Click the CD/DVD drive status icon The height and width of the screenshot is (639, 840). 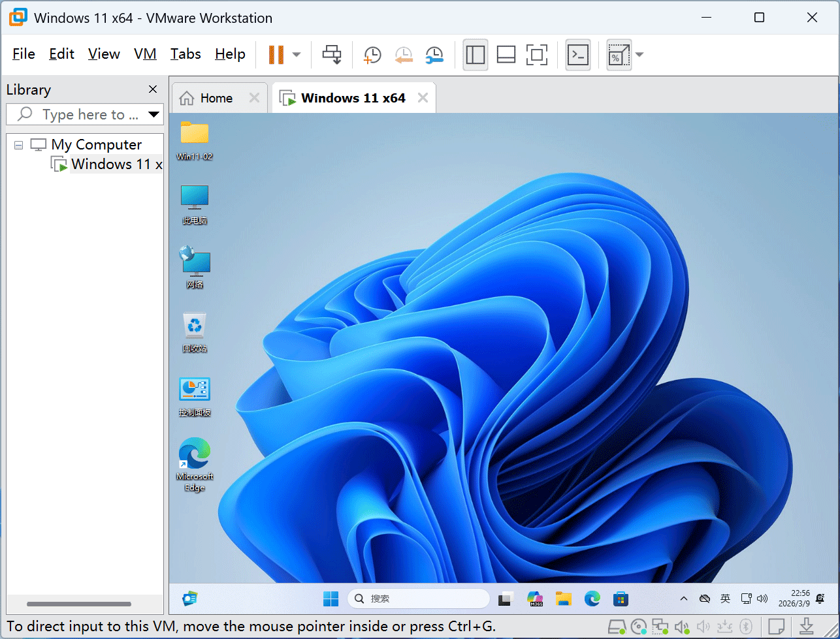pyautogui.click(x=639, y=627)
